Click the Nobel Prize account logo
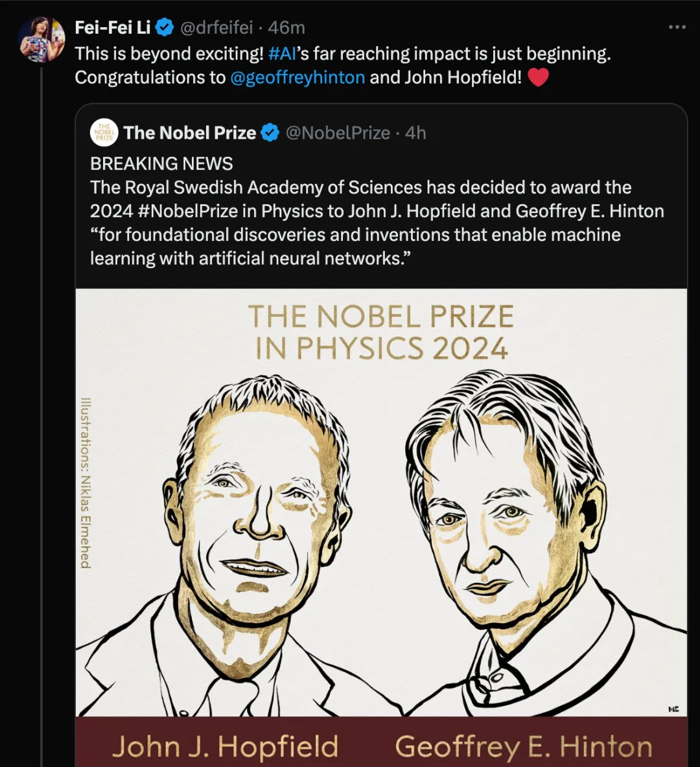 point(104,133)
